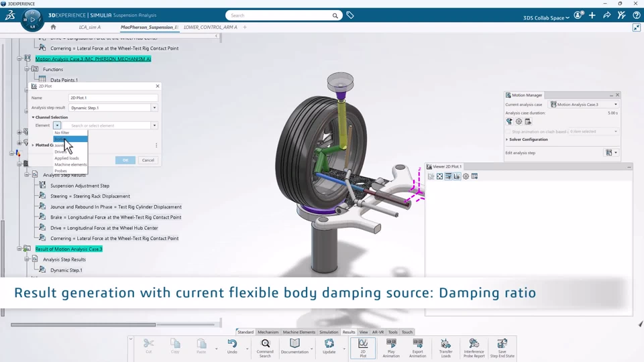This screenshot has width=644, height=362.
Task: Click OK in the 2D Plot dialog
Action: point(125,160)
